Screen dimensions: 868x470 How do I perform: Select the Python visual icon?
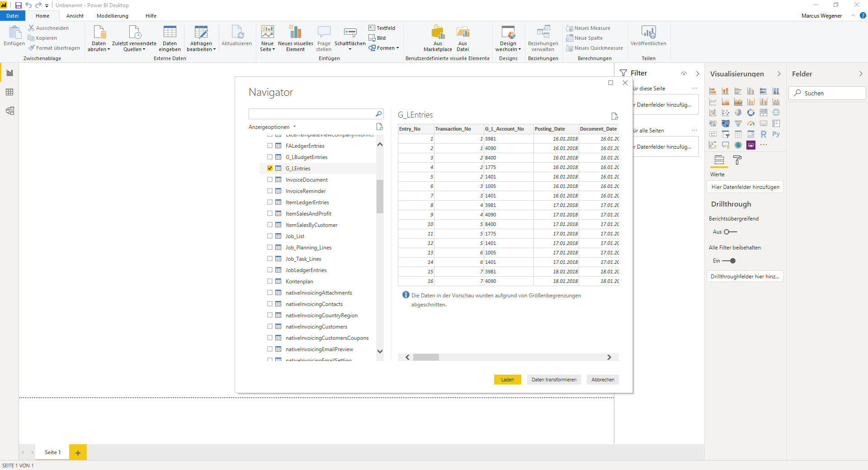click(x=776, y=134)
